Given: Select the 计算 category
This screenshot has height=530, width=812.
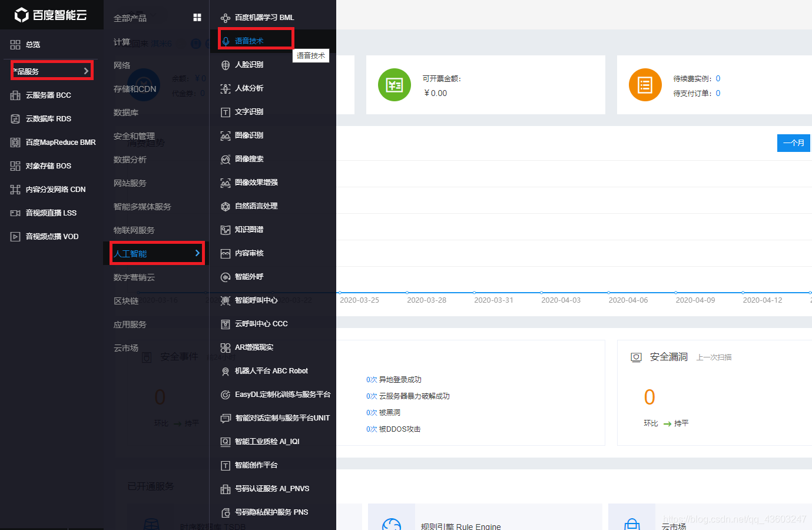Looking at the screenshot, I should [122, 42].
